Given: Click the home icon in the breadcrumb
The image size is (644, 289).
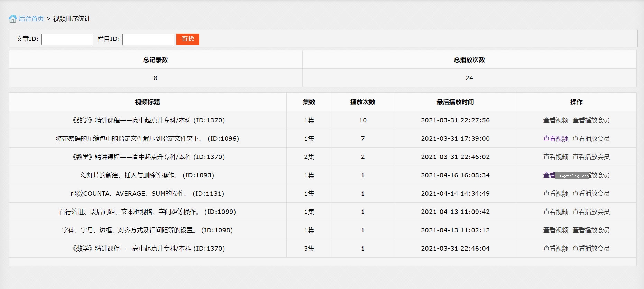Looking at the screenshot, I should click(x=12, y=19).
